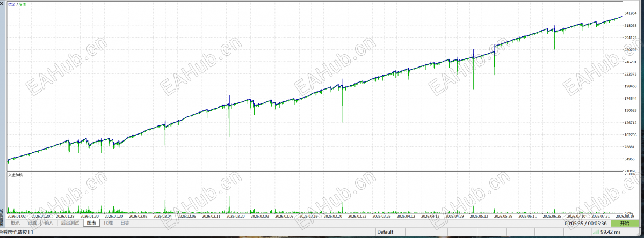Click the green 开始 start button
Image resolution: width=644 pixels, height=238 pixels.
624,223
